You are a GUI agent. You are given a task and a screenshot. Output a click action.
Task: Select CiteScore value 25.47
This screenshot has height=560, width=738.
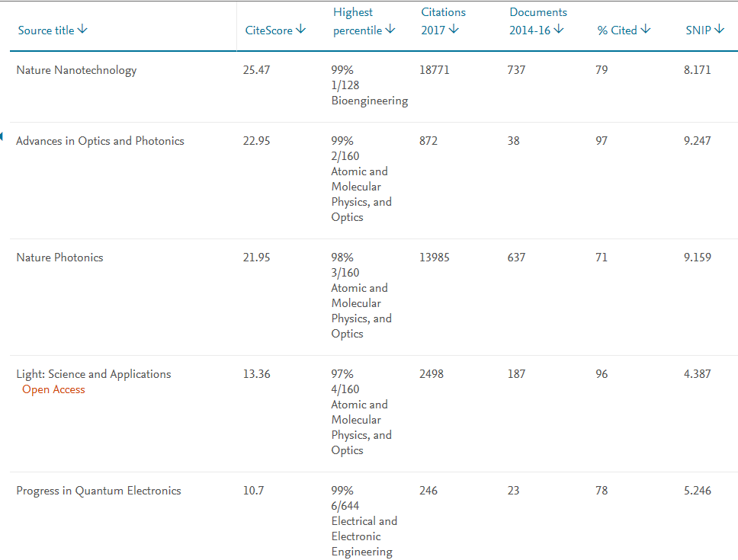pos(256,70)
